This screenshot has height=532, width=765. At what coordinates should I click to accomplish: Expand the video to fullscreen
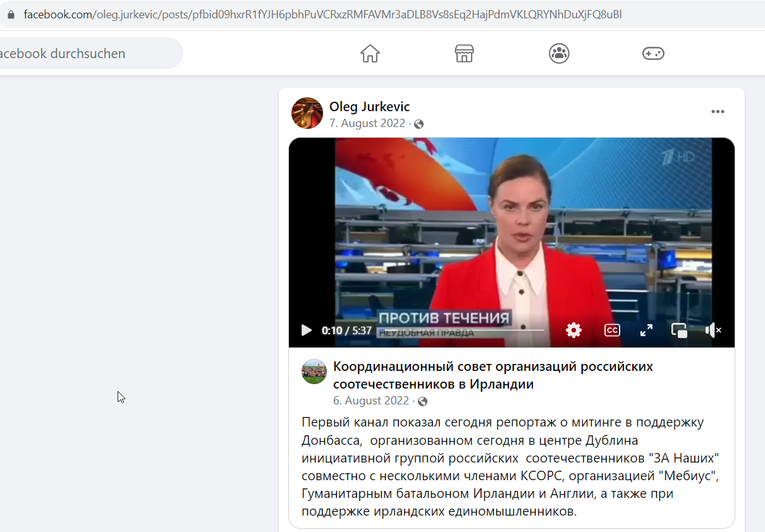click(646, 330)
